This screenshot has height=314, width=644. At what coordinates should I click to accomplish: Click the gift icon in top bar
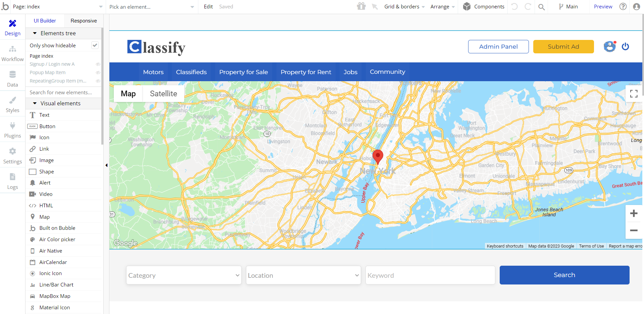[361, 6]
